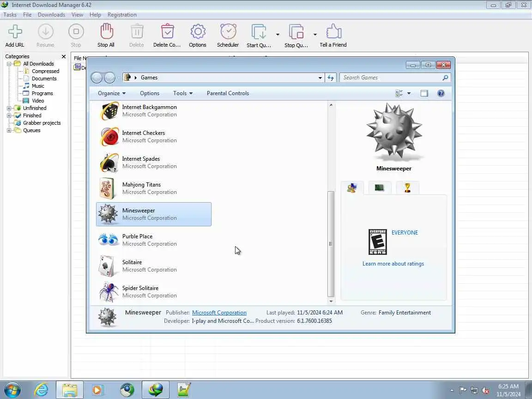Open the Games address bar dropdown
The width and height of the screenshot is (532, 399).
tap(320, 78)
